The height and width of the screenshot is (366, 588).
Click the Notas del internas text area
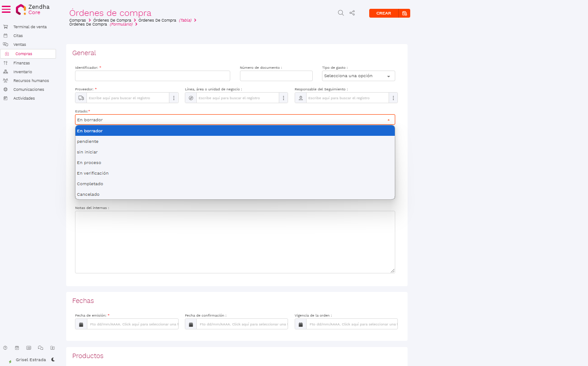(x=235, y=242)
